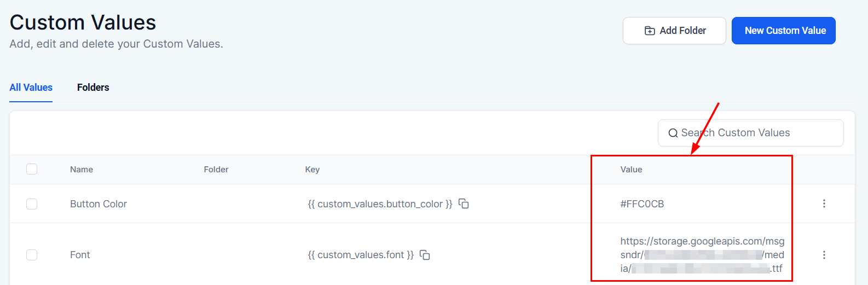The image size is (868, 285).
Task: Tick the Font row checkbox
Action: (x=32, y=255)
